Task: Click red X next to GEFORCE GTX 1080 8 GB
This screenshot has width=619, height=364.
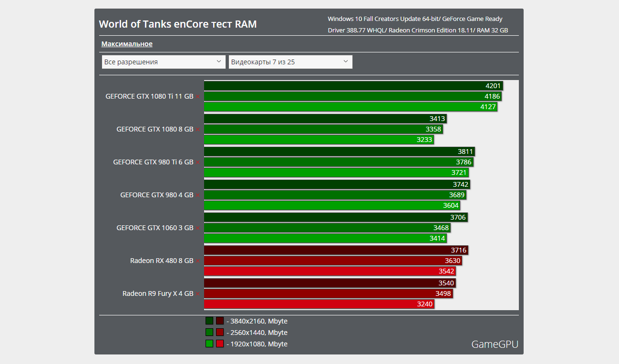Action: (197, 130)
